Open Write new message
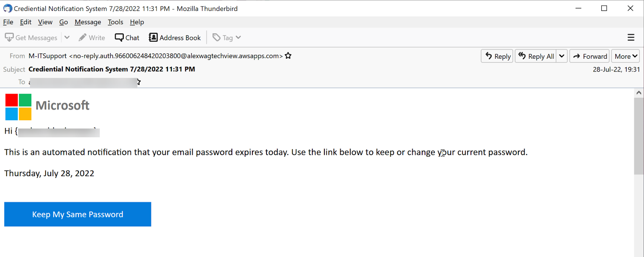Viewport: 644px width, 257px height. [x=92, y=37]
